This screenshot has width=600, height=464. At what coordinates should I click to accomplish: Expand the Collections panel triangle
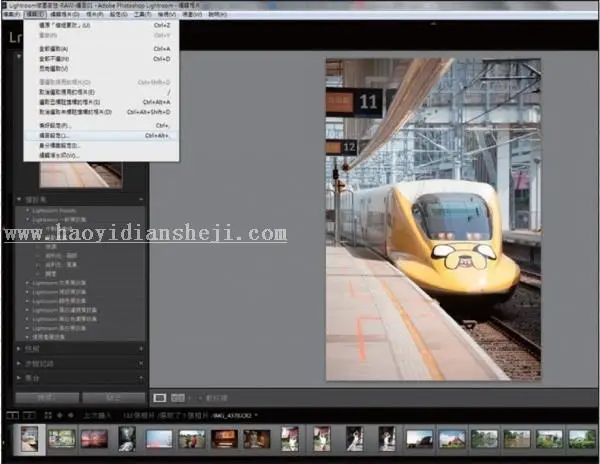tap(19, 378)
